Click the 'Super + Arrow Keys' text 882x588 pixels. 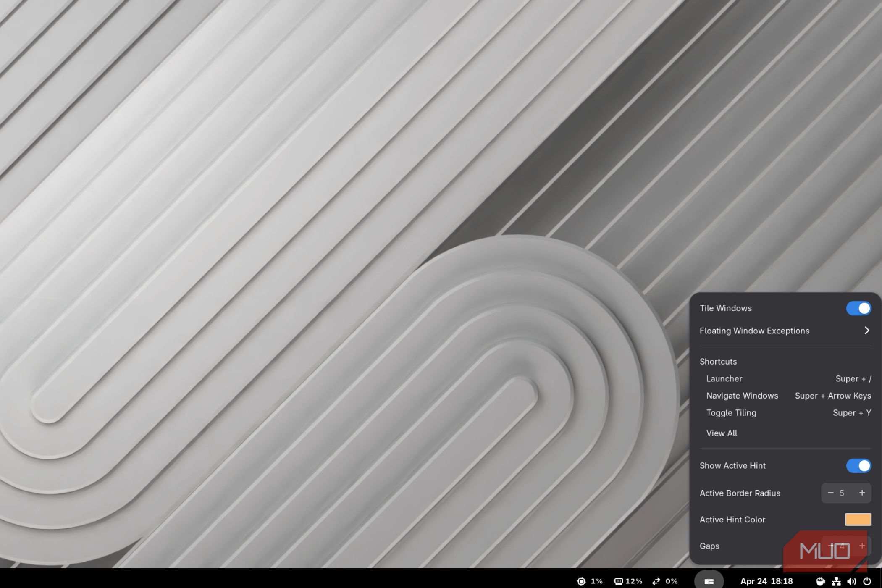(832, 396)
